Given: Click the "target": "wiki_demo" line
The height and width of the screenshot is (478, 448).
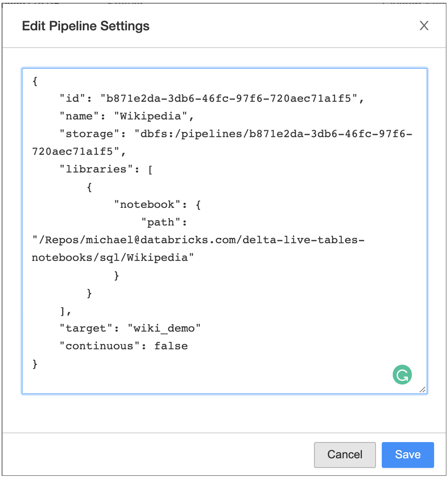Looking at the screenshot, I should click(130, 328).
